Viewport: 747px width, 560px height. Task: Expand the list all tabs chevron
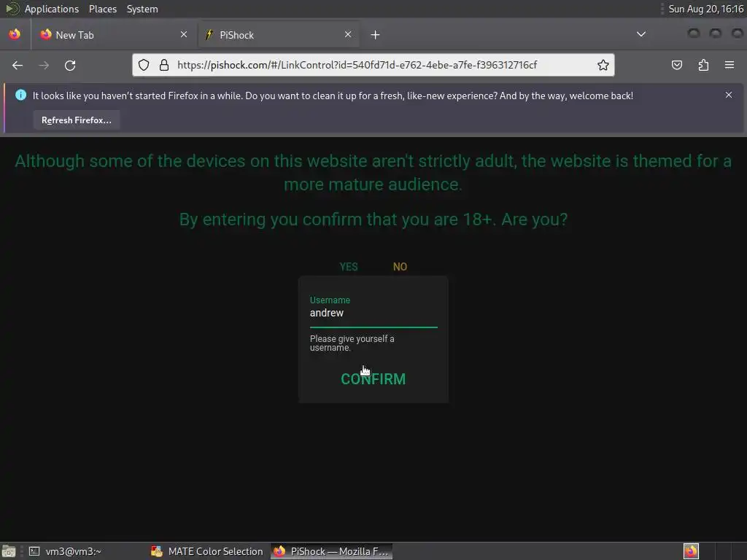(x=641, y=34)
